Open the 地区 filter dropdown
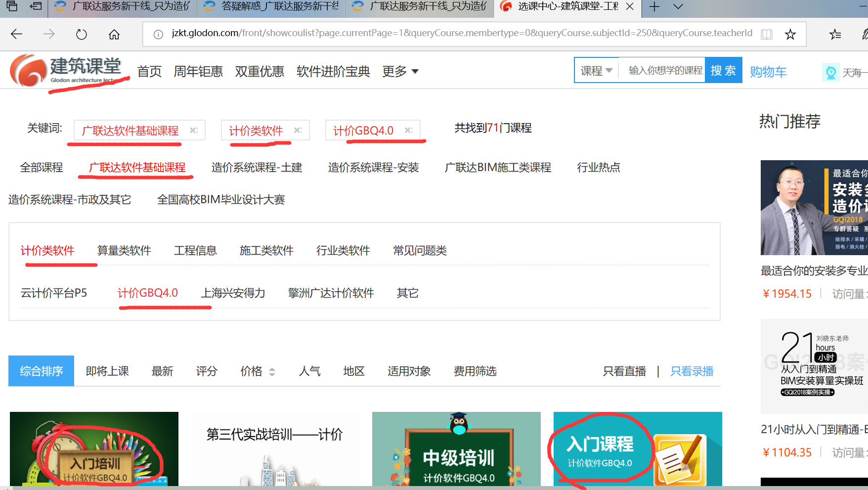The height and width of the screenshot is (490, 868). 354,371
